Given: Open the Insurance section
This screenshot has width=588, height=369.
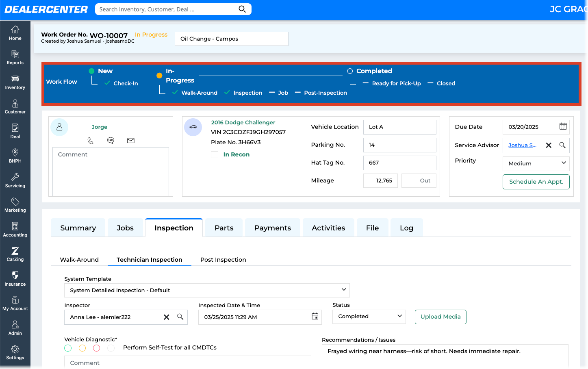Looking at the screenshot, I should (x=15, y=279).
